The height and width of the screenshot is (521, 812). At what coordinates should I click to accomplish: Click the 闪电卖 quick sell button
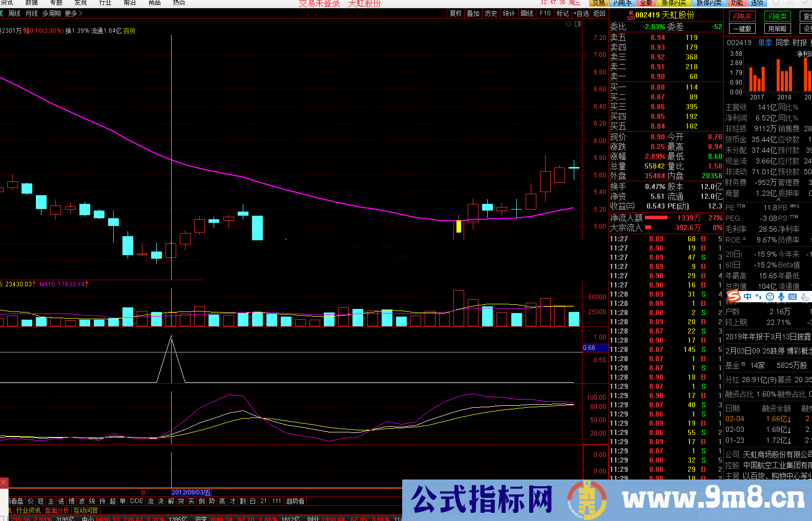click(x=777, y=16)
